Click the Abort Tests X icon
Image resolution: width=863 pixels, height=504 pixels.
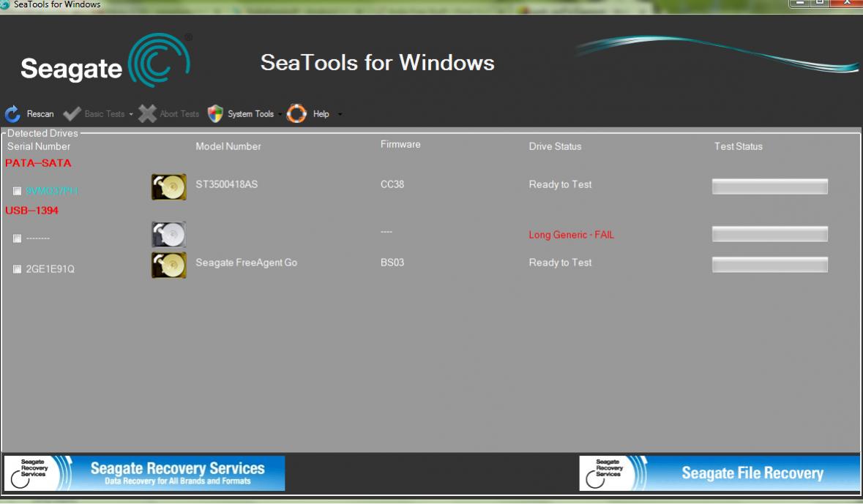coord(147,114)
